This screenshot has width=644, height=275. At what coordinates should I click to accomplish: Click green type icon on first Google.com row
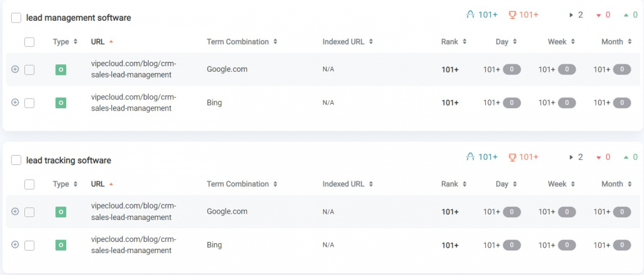pyautogui.click(x=61, y=70)
